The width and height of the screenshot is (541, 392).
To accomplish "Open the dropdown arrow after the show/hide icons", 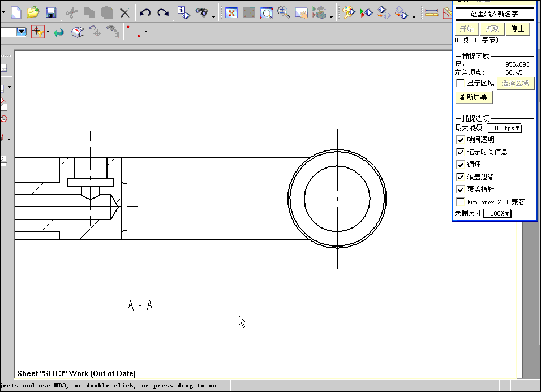I will [x=414, y=17].
